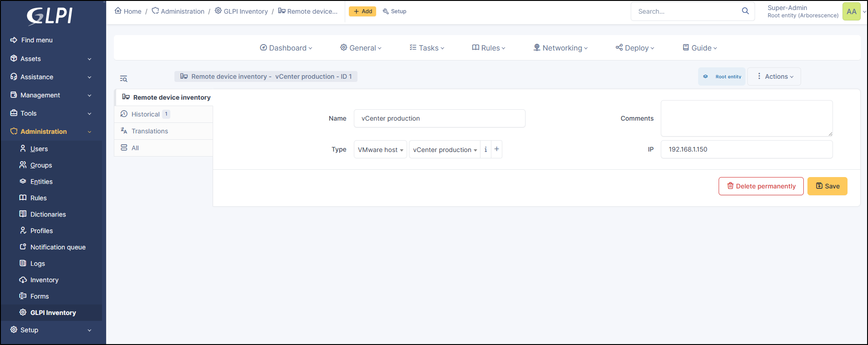This screenshot has height=345, width=868.
Task: Click the GLPI logo
Action: point(50,16)
